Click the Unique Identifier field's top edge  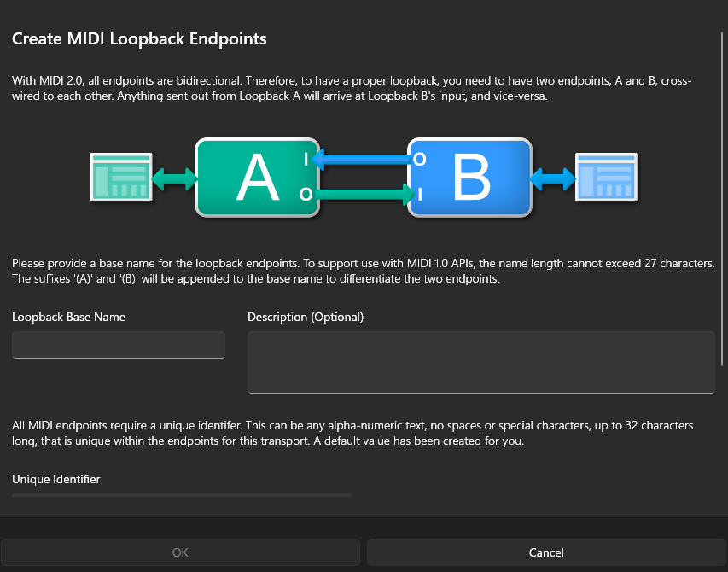182,495
